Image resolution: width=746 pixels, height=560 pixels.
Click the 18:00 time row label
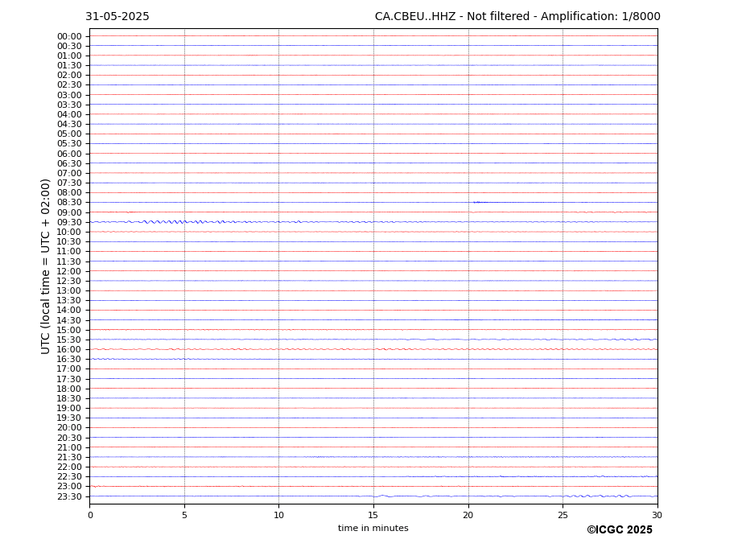[x=69, y=389]
